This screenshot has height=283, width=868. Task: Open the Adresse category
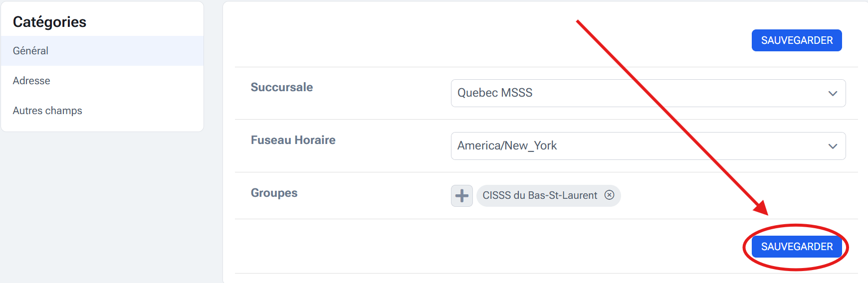31,81
